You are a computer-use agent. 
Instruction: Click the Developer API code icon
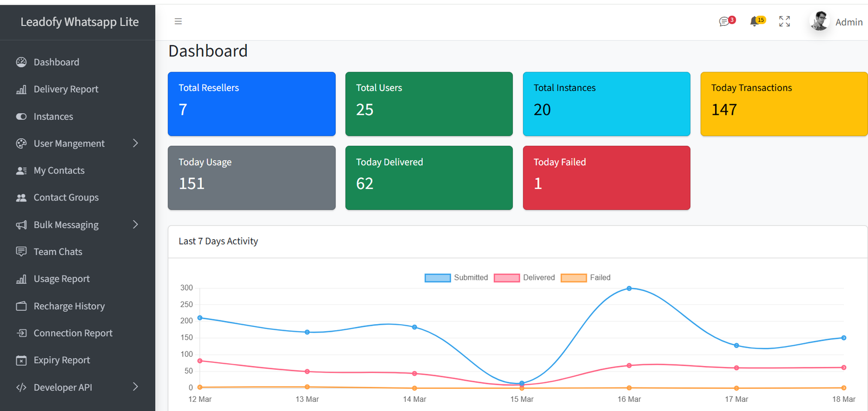tap(21, 387)
